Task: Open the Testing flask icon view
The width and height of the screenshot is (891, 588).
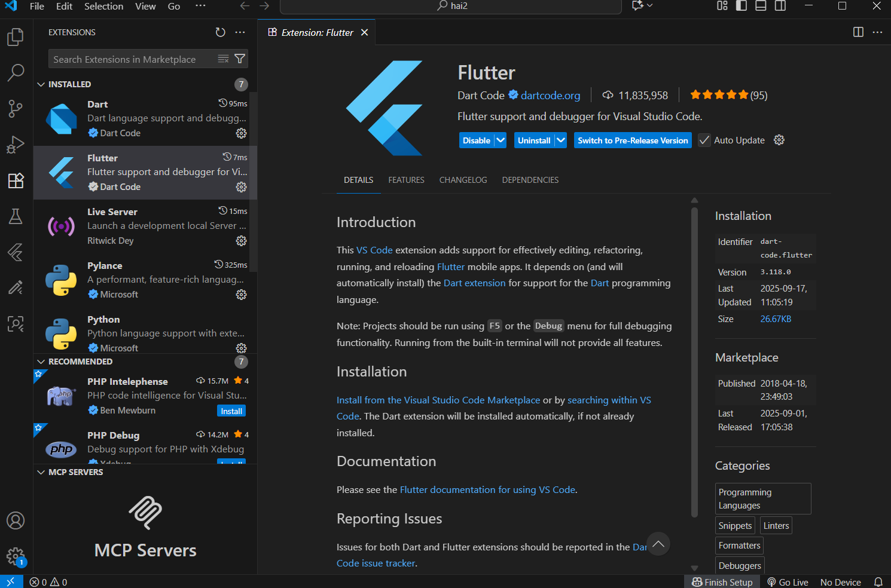Action: pos(16,216)
